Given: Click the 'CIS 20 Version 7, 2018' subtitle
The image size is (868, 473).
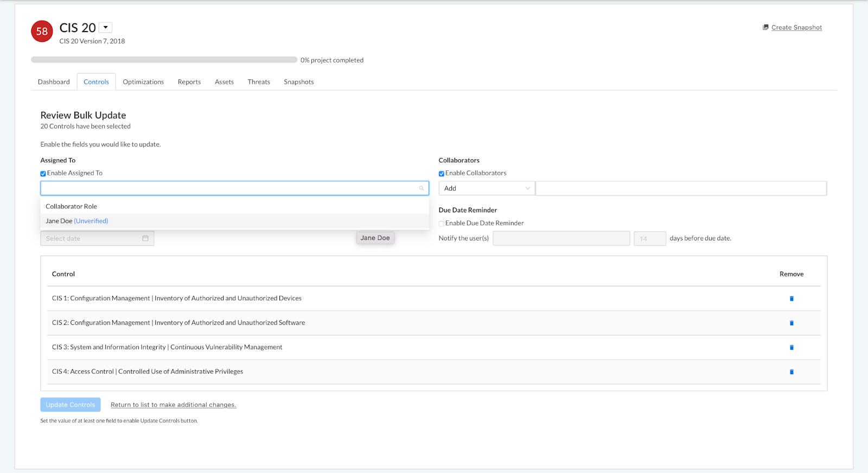Looking at the screenshot, I should click(92, 41).
